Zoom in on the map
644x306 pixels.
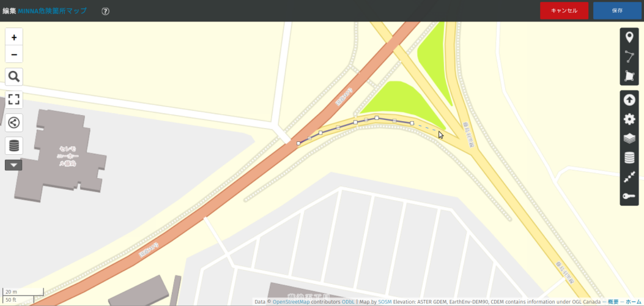coord(14,37)
